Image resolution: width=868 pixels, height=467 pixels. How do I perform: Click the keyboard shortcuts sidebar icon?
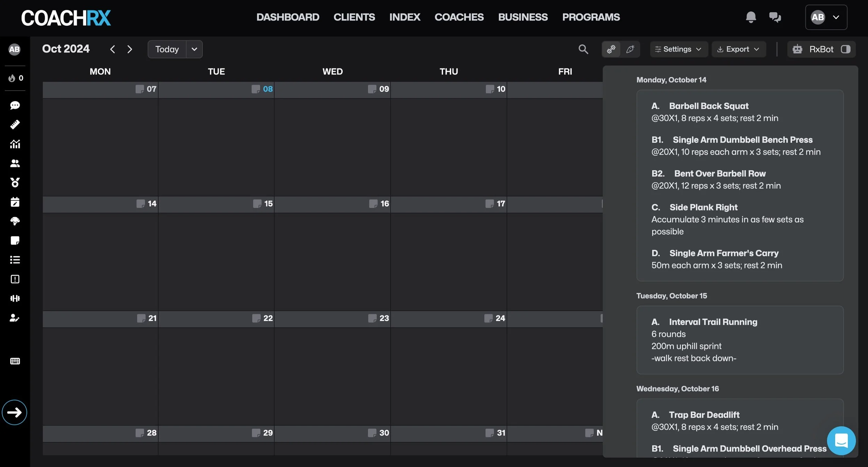[15, 361]
